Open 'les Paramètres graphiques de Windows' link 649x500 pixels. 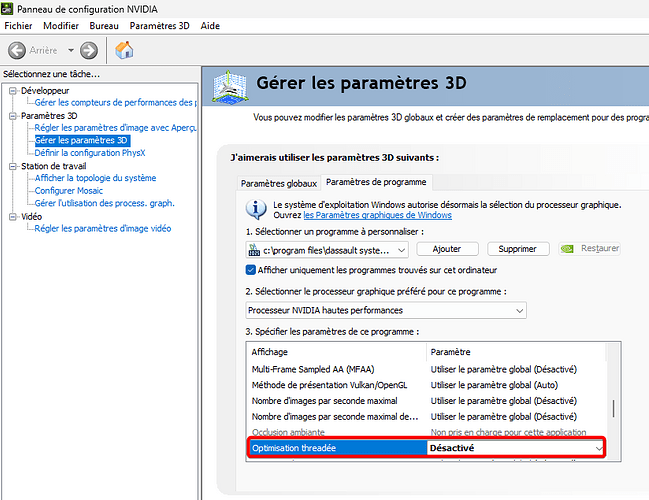377,215
